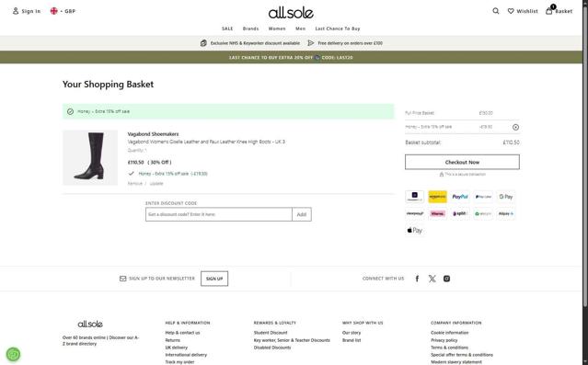The image size is (588, 365).
Task: Open the footer Returns link
Action: [x=172, y=340]
